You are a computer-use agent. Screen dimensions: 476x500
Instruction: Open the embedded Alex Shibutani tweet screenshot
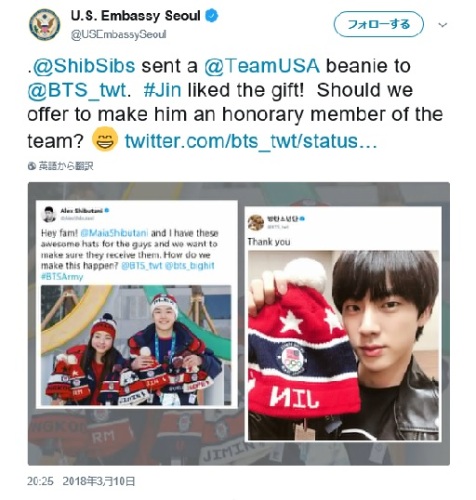(137, 304)
